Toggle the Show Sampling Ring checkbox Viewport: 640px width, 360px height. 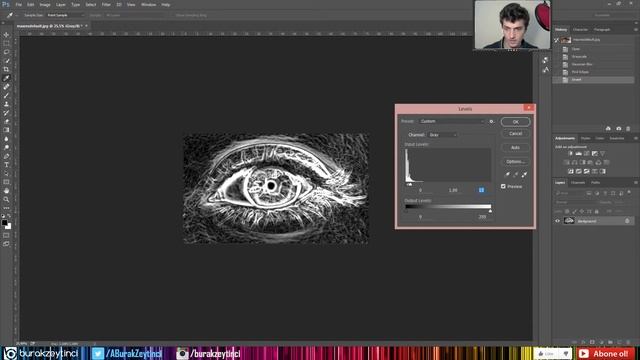click(x=173, y=15)
